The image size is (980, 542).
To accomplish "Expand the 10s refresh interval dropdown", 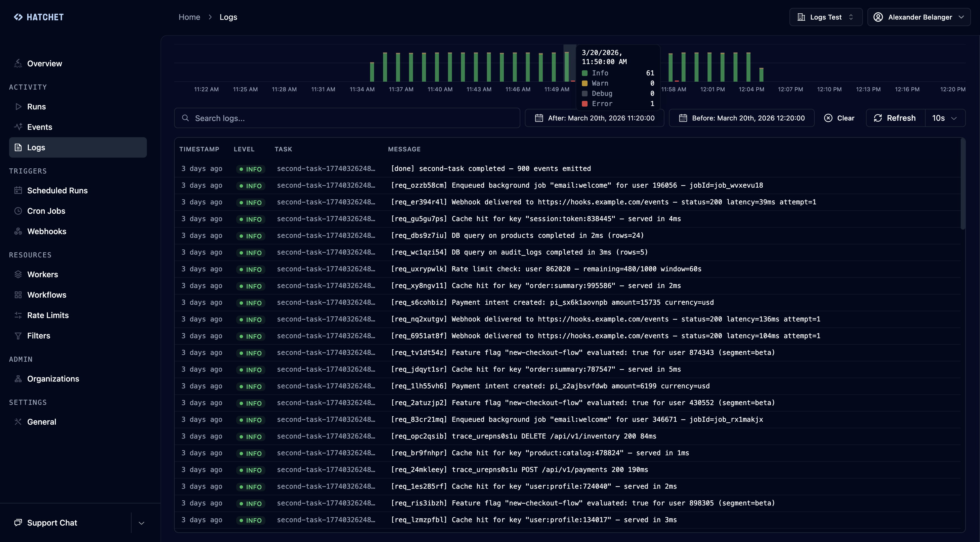I will [x=945, y=118].
